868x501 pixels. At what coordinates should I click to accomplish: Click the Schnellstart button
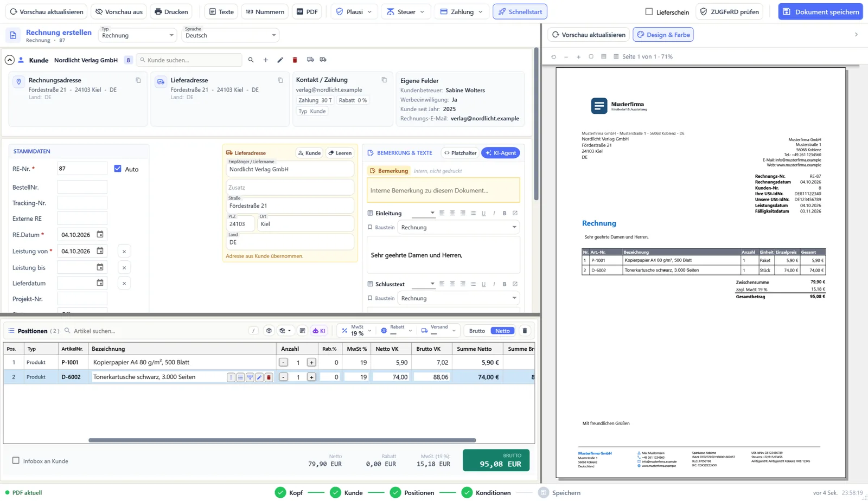click(x=520, y=12)
